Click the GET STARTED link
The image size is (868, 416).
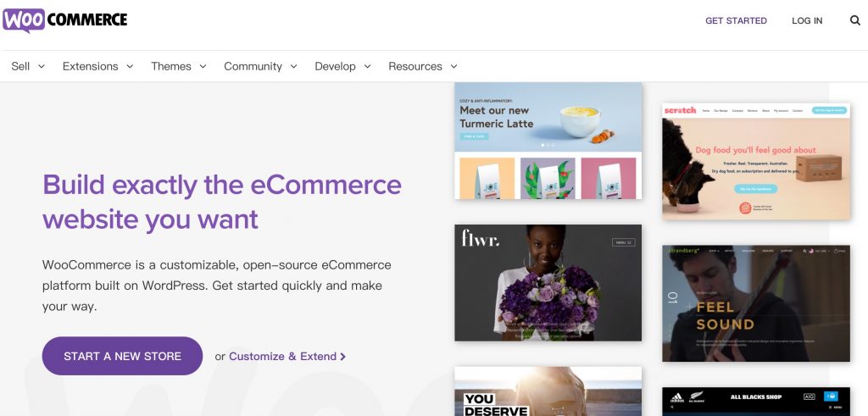pos(736,20)
